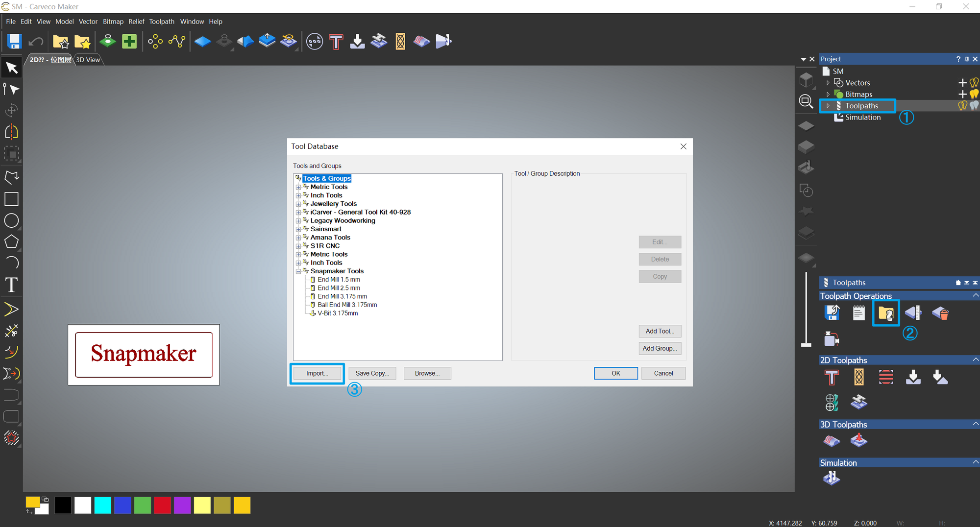980x527 pixels.
Task: Toggle the Vectors visibility bulb
Action: click(x=974, y=82)
